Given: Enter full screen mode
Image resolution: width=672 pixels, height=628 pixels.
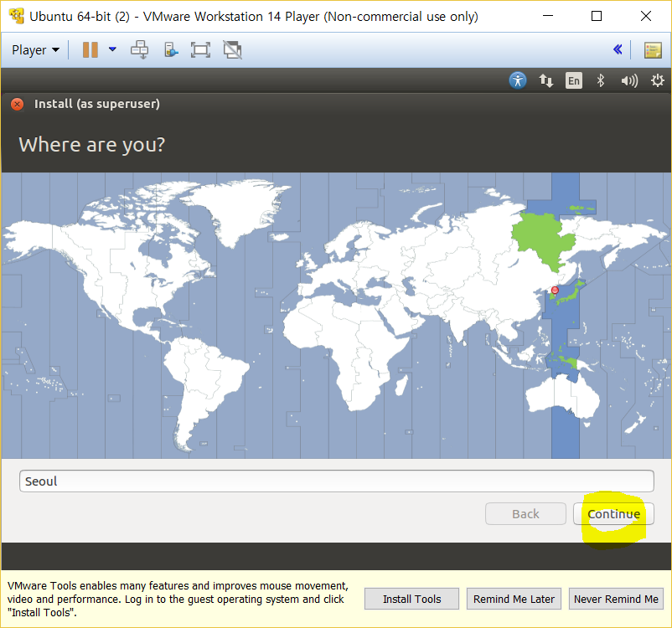Looking at the screenshot, I should (200, 50).
